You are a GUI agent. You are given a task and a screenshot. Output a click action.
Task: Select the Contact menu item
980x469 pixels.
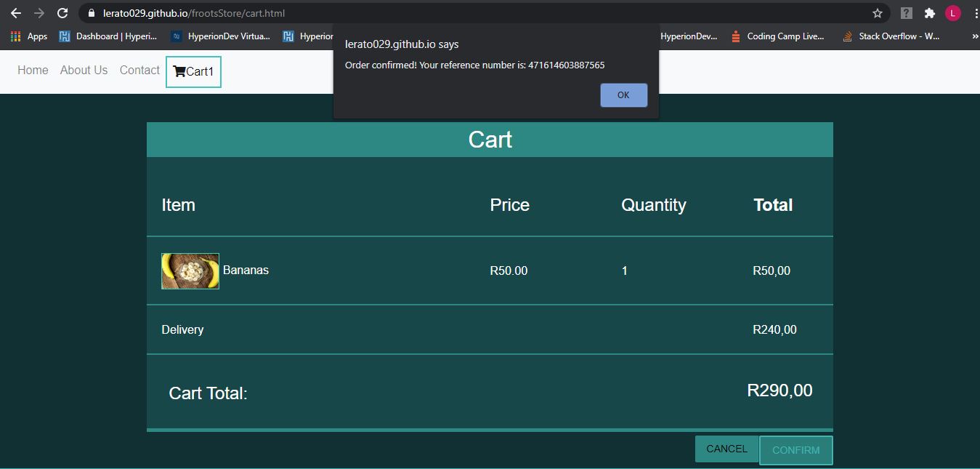coord(139,70)
